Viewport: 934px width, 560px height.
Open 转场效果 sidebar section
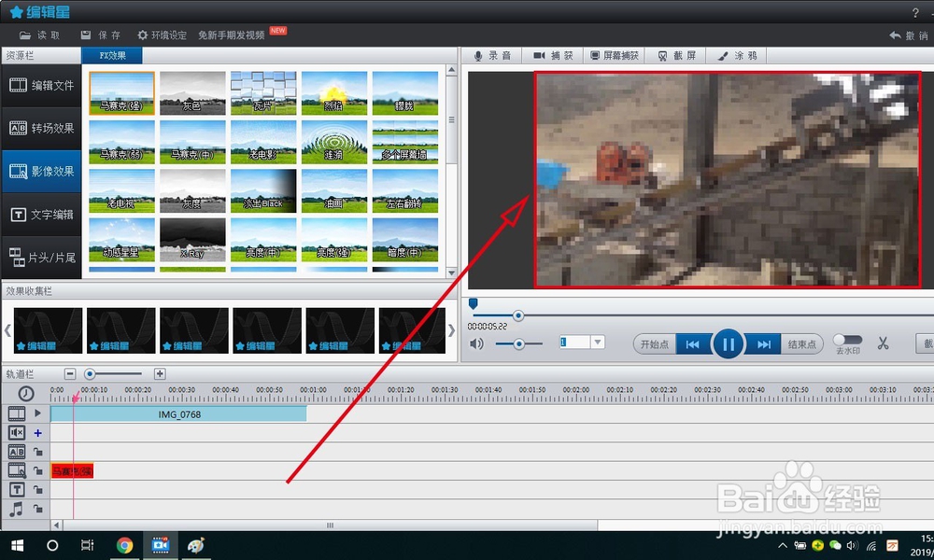click(41, 129)
